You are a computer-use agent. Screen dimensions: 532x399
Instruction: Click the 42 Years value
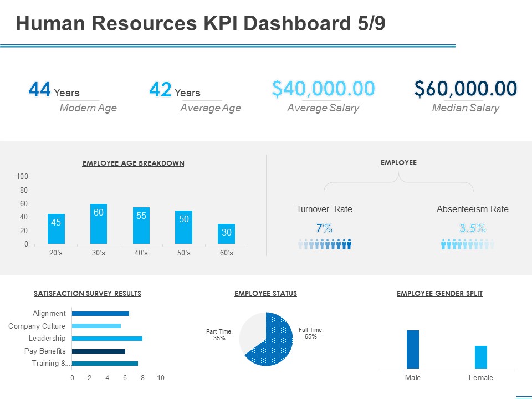coord(175,90)
